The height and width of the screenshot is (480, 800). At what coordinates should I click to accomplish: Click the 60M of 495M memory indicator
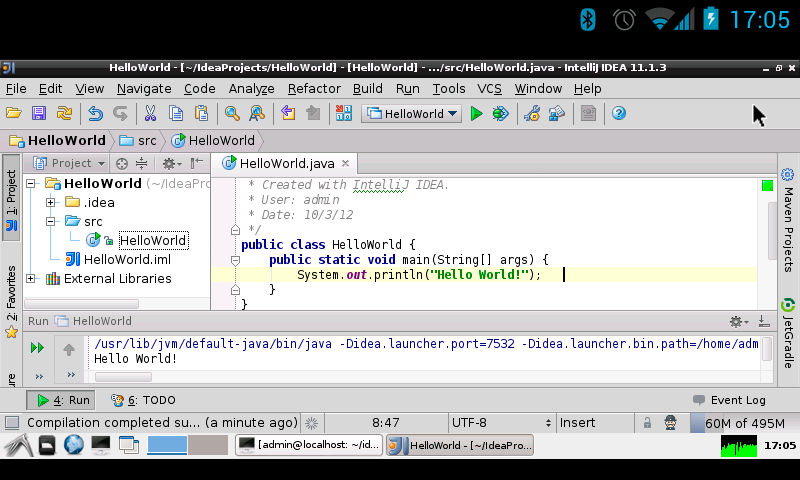tap(744, 423)
